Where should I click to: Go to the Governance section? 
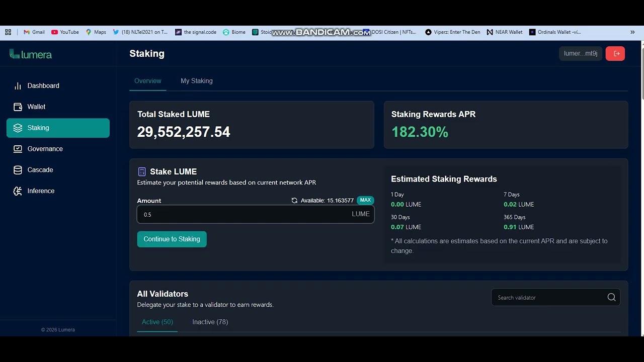[58, 149]
